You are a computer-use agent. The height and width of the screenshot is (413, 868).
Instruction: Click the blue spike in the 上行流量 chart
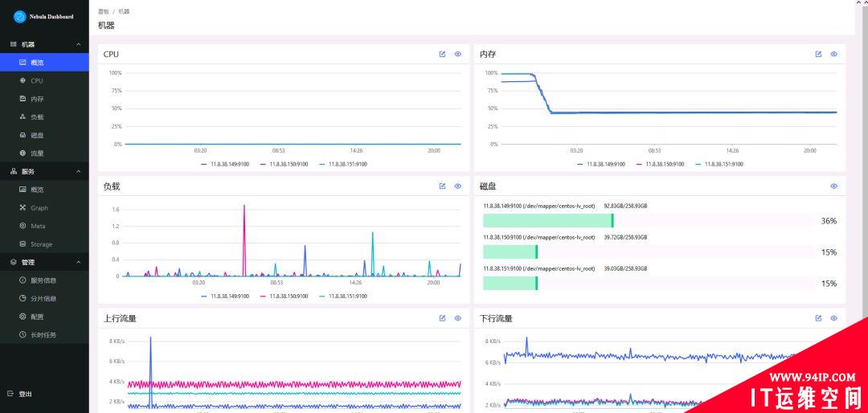(x=150, y=371)
